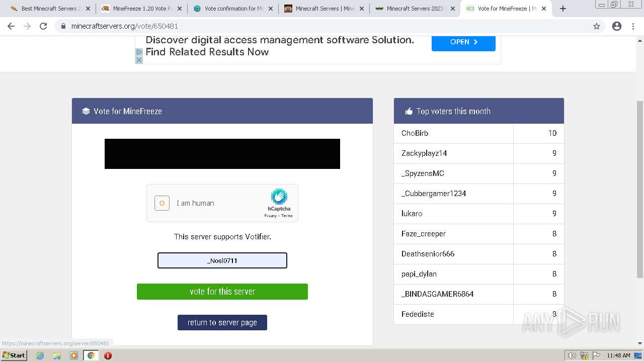This screenshot has width=644, height=362.
Task: Click the red stop-sign taskbar icon
Action: point(108,355)
